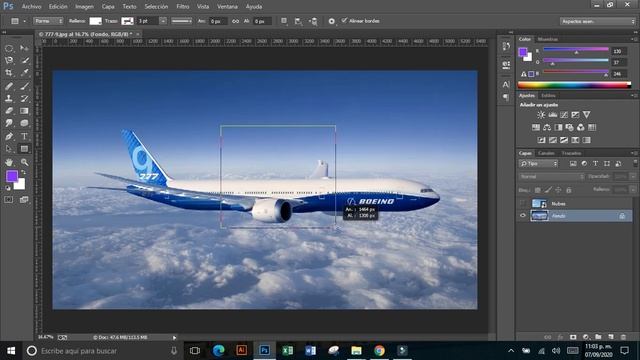Select the History Brush tool

pos(24,98)
